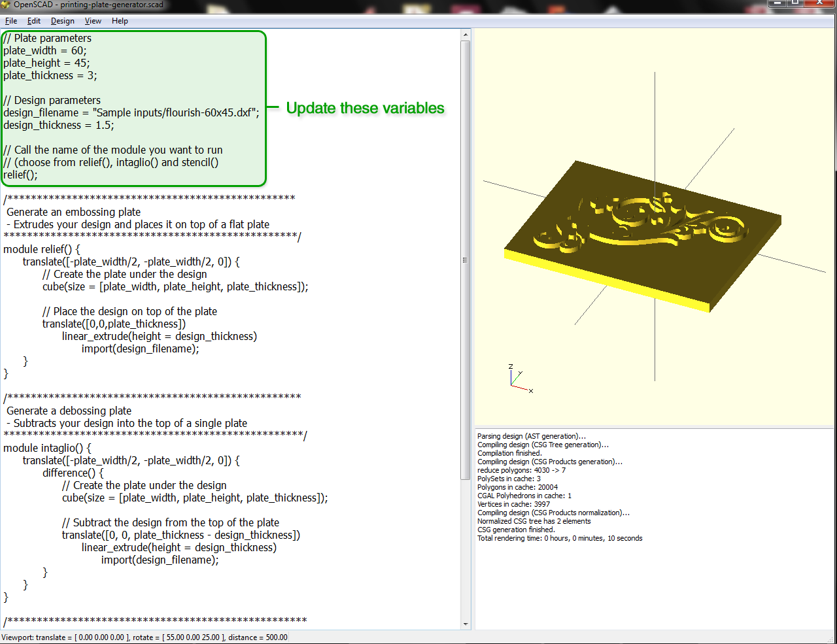Click the editor vertical scrollbar thumb
Screen dimensions: 837x644
coord(466,260)
